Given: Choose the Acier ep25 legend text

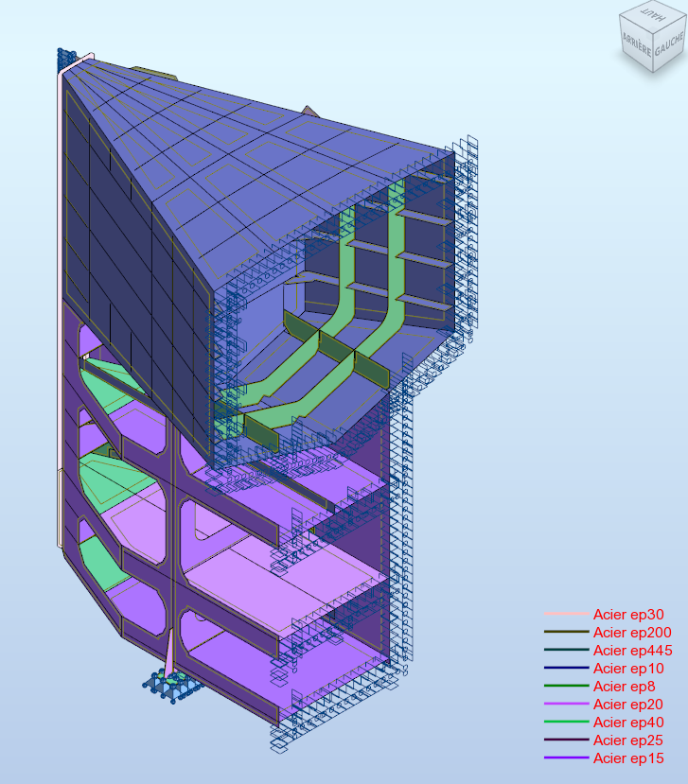Looking at the screenshot, I should [x=628, y=740].
